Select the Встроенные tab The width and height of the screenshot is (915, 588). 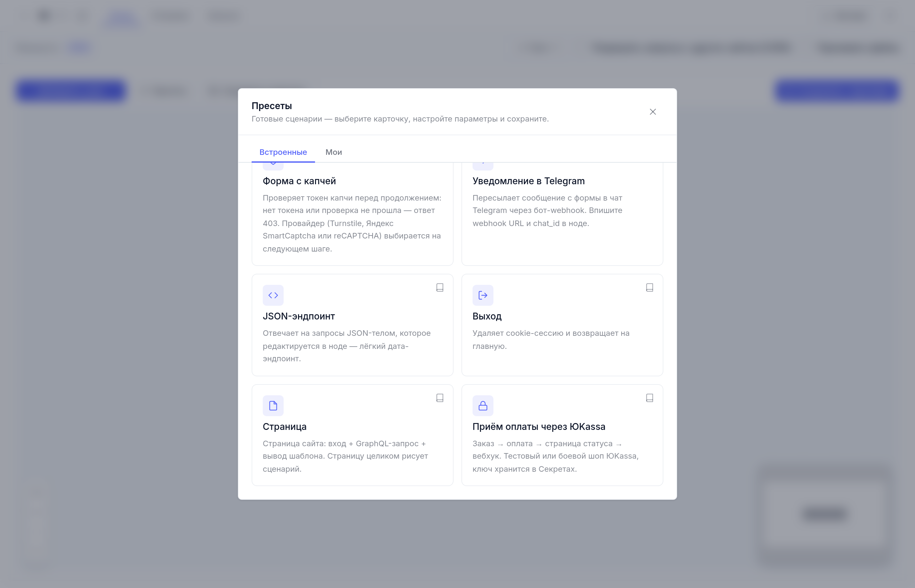283,152
